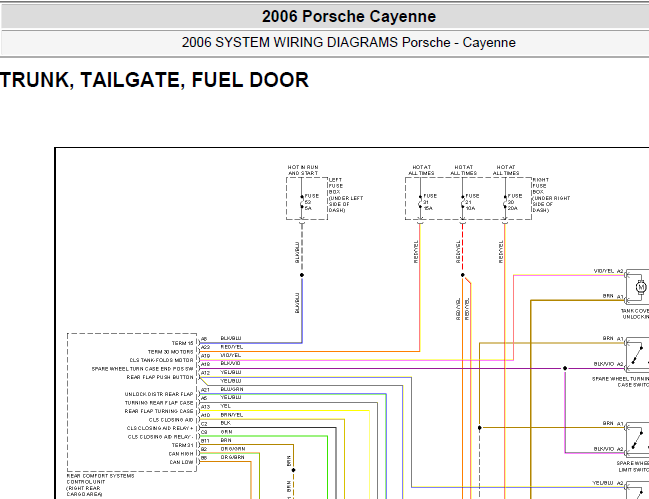Click the System Wiring Diagrams subtitle

[x=349, y=43]
